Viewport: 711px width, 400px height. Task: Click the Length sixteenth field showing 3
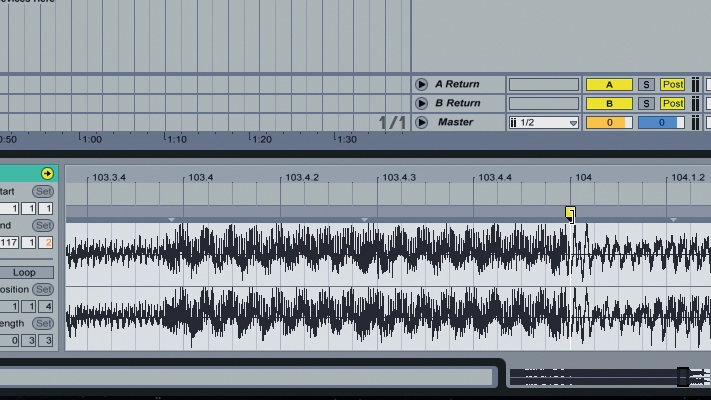coord(46,341)
